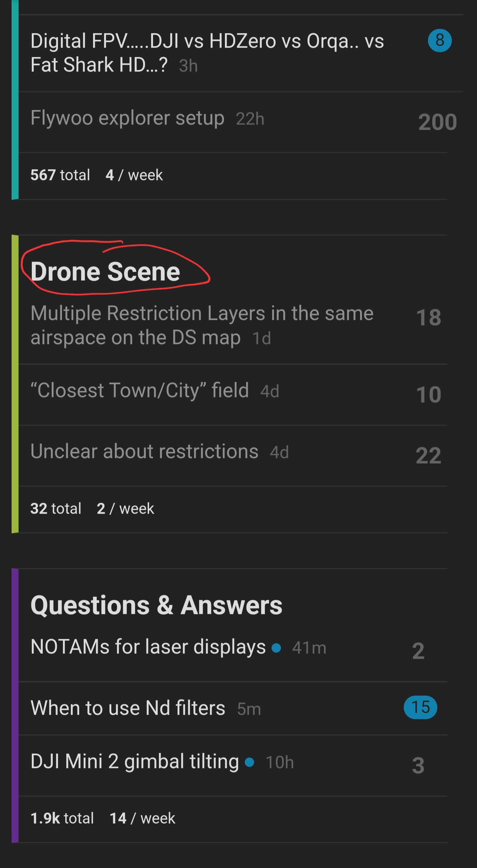Open NOTAMs for laser displays topic

(x=148, y=647)
